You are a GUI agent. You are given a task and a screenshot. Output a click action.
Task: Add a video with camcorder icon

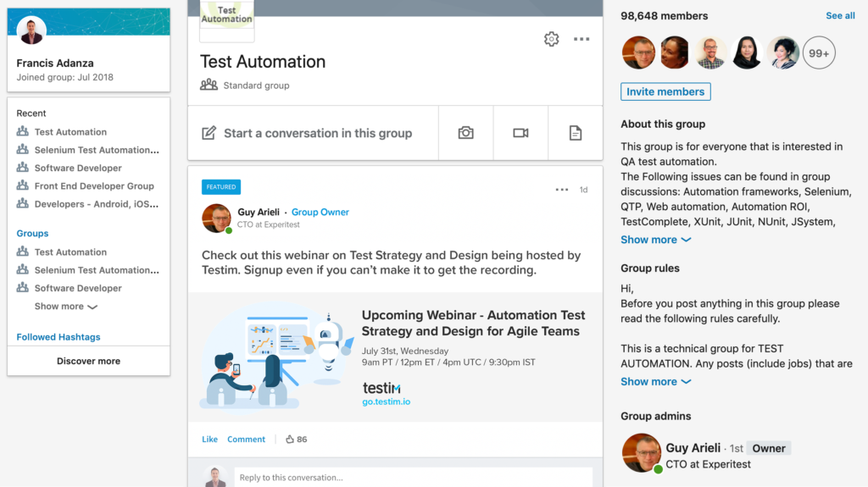[x=520, y=133]
